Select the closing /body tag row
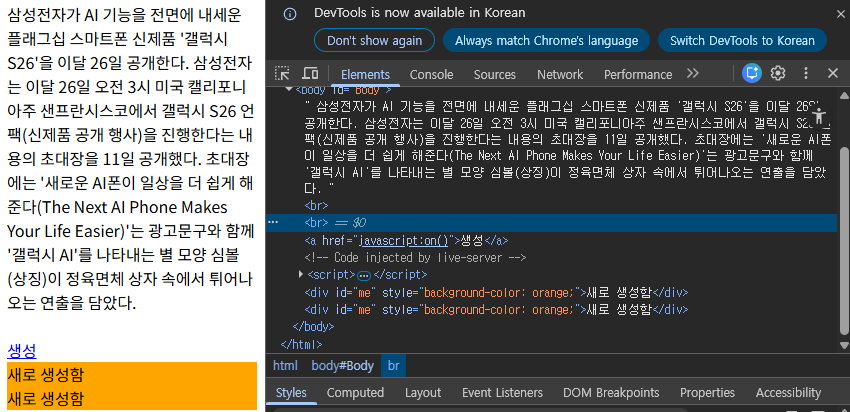 313,327
